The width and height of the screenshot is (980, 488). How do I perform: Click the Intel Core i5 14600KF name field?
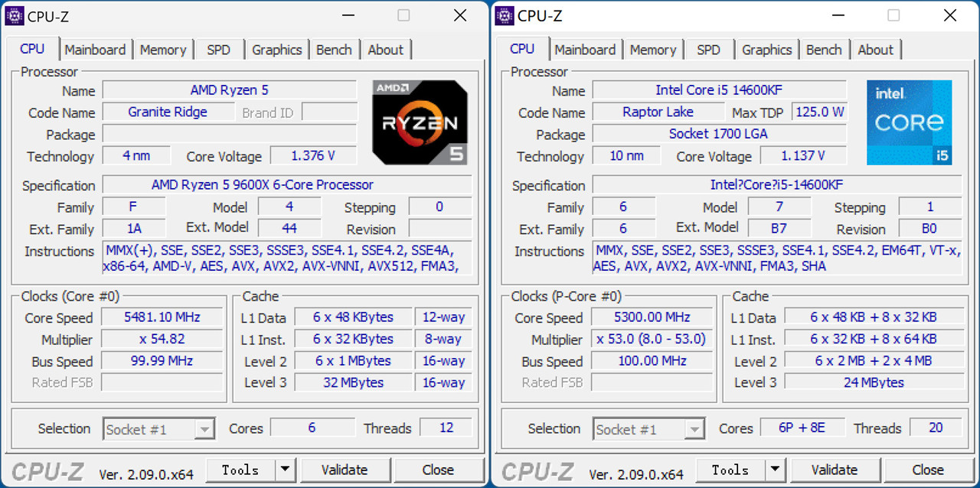click(x=720, y=90)
